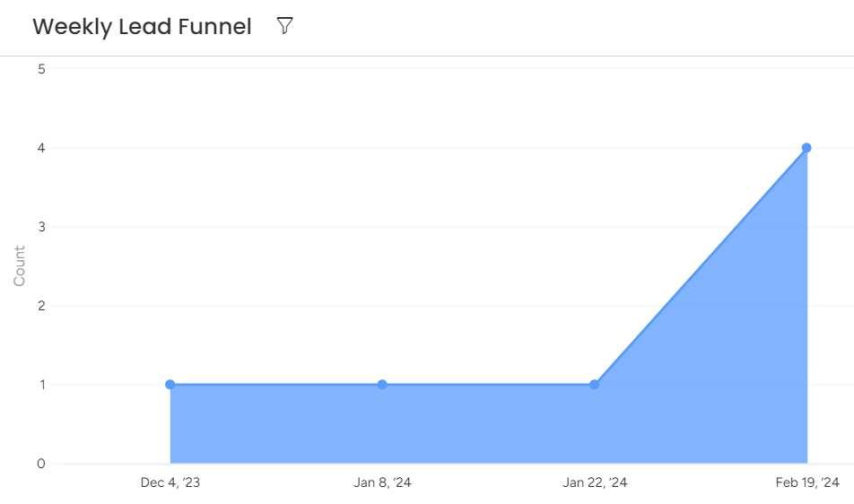Select the Jan 22, '24 data point
This screenshot has width=854, height=504.
(x=594, y=385)
